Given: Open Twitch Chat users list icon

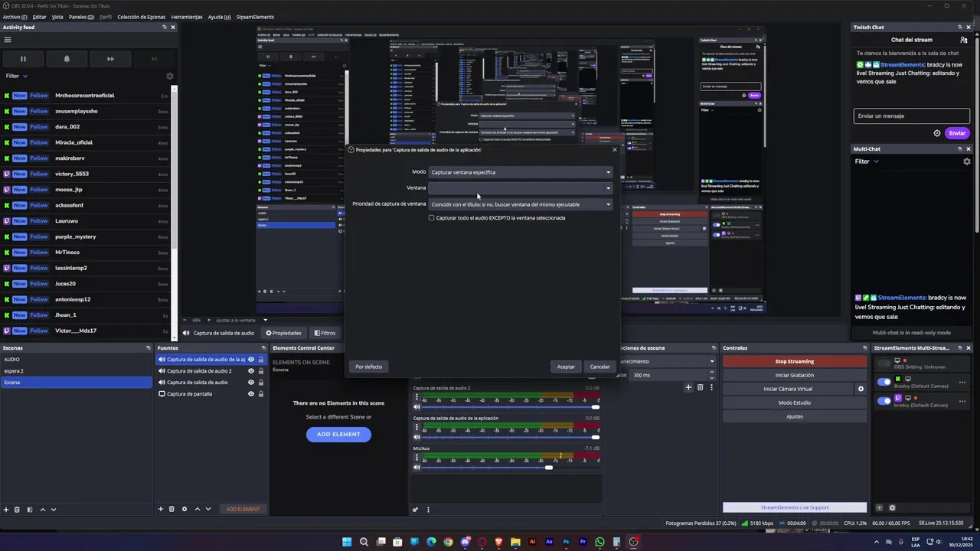Looking at the screenshot, I should tap(964, 40).
